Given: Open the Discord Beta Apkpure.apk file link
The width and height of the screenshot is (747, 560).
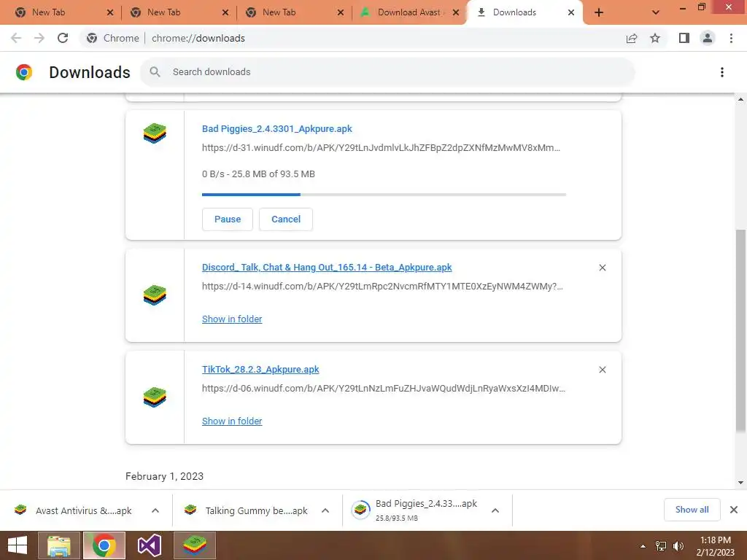Looking at the screenshot, I should [x=327, y=267].
